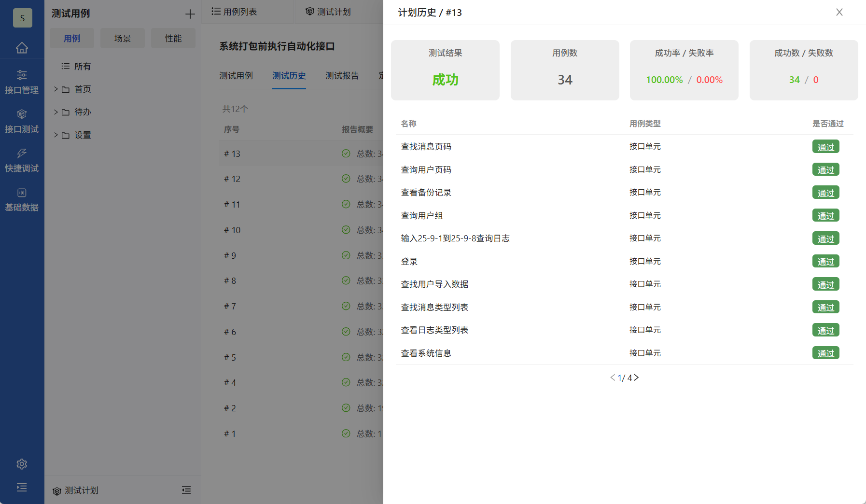Add a new test case with the plus icon
866x504 pixels.
coord(190,14)
